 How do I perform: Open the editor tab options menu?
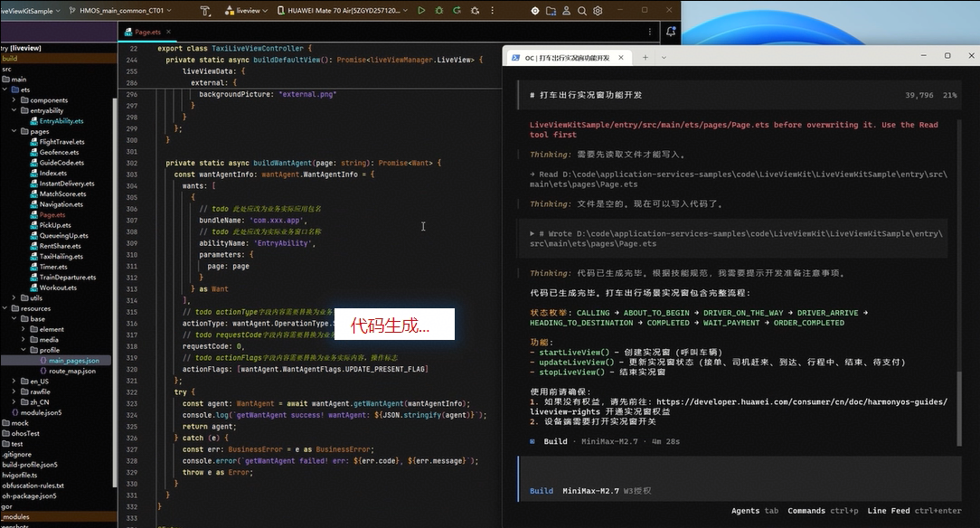[x=650, y=32]
